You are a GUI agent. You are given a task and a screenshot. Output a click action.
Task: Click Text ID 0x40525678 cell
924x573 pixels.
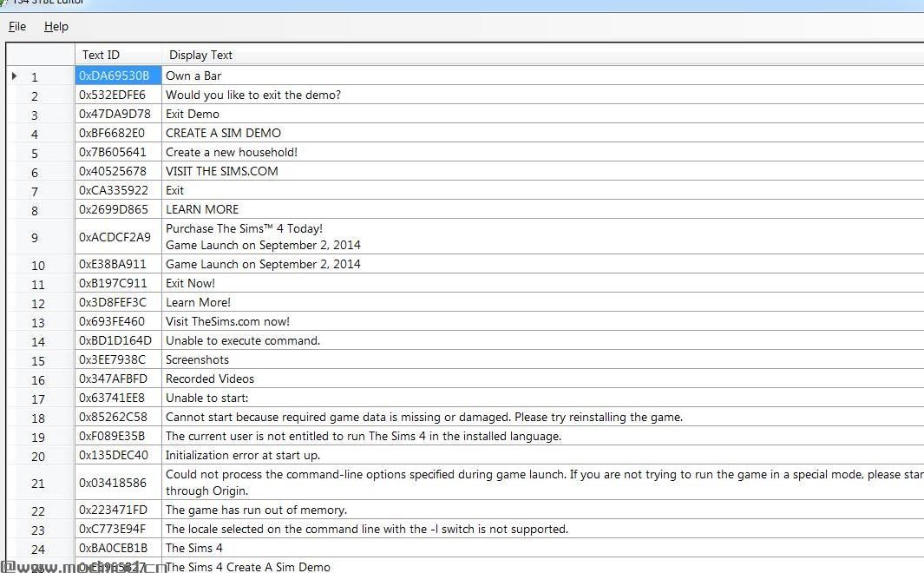[x=113, y=171]
